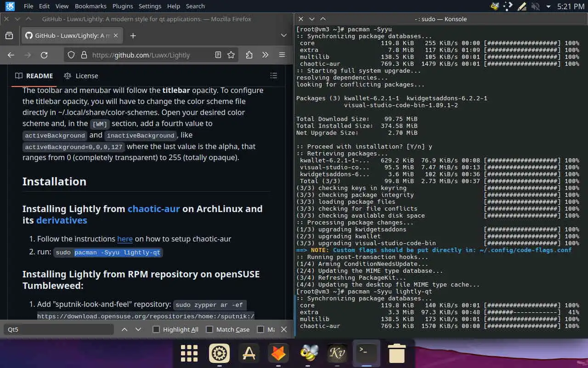Screen dimensions: 588x368
Task: Show site security padlock info
Action: (x=84, y=55)
